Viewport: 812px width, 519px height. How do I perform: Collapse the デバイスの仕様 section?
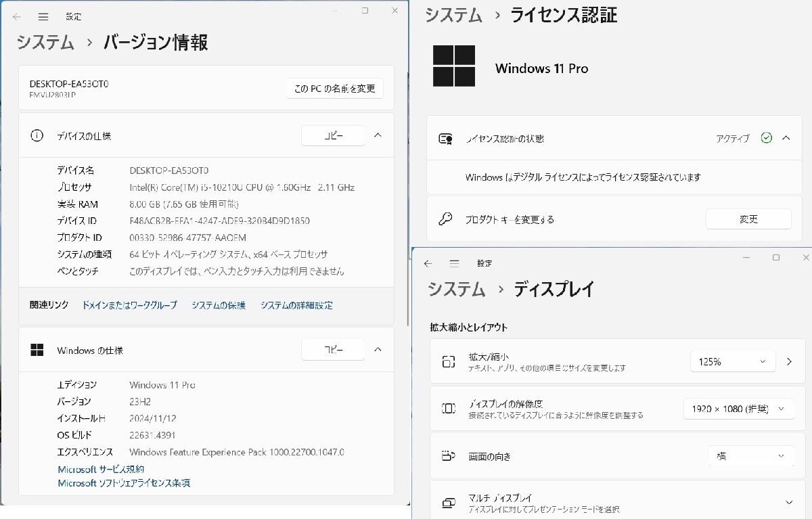pos(378,135)
